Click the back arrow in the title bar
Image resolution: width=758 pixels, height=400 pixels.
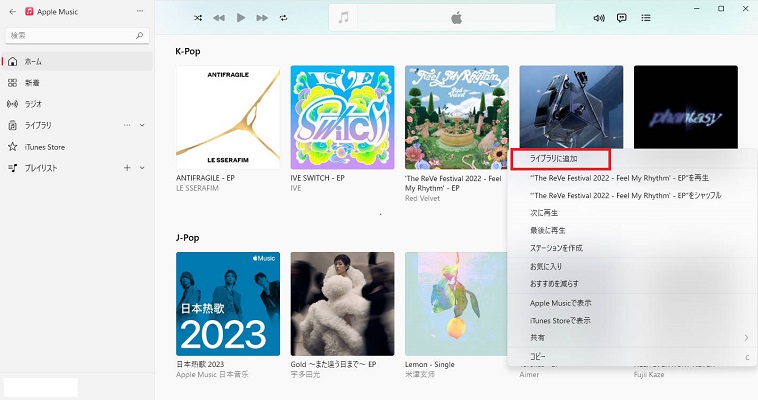point(13,11)
